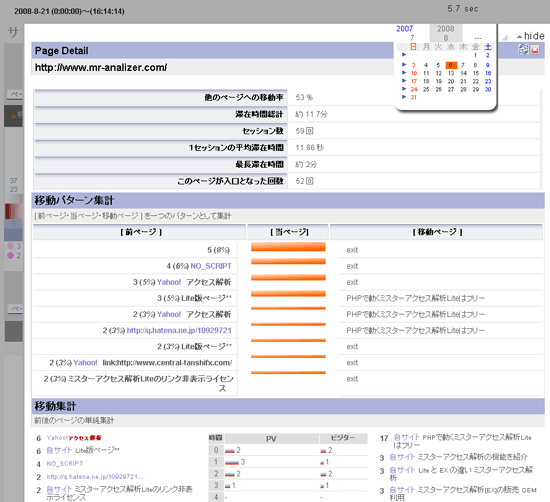The image size is (550, 502).
Task: Open 自サイト リンク非表示ライセンス link at bottom left
Action: (x=119, y=493)
